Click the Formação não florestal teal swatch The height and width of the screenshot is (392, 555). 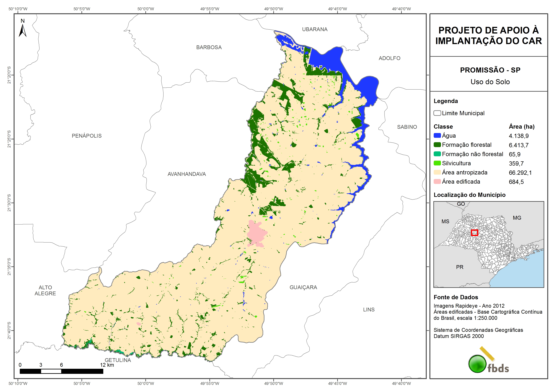[437, 154]
